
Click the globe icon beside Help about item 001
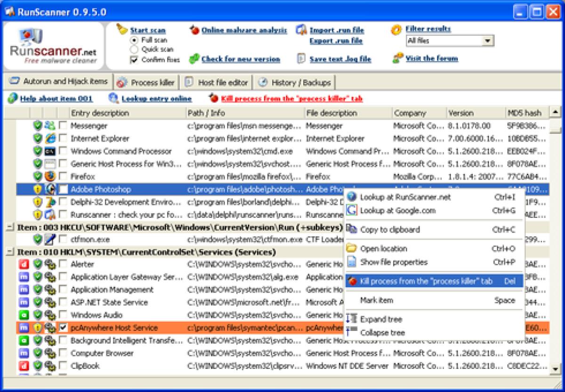tap(13, 98)
